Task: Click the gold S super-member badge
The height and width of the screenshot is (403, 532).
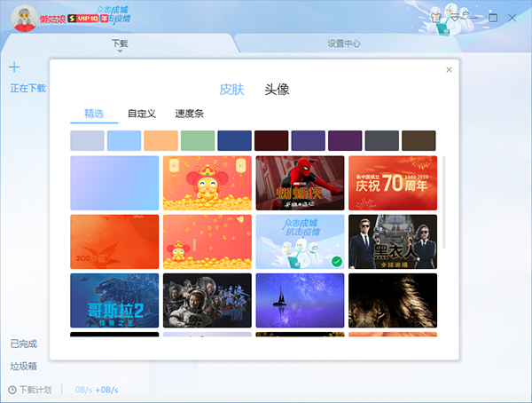Action: 72,19
